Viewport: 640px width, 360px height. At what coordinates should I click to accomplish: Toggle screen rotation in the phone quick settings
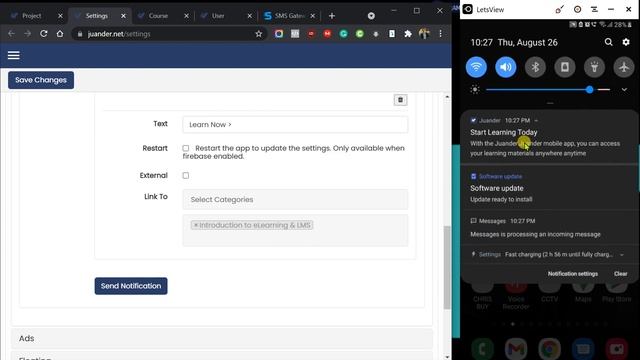click(565, 67)
